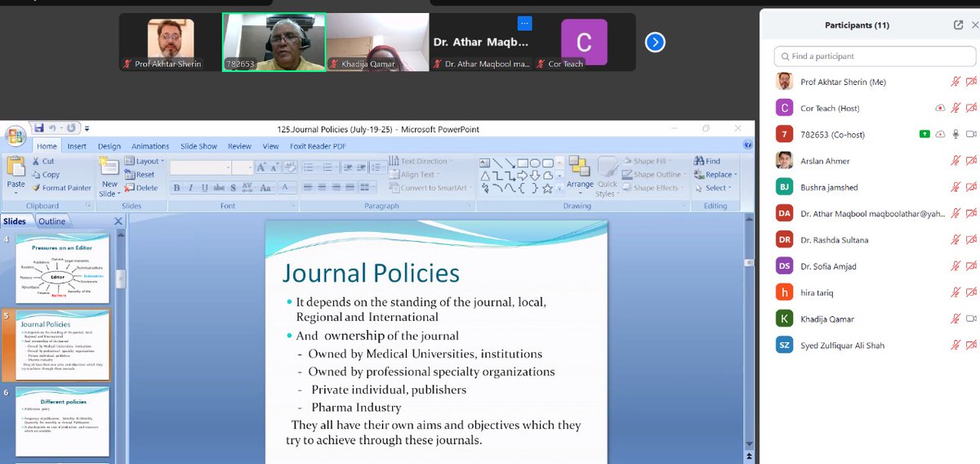This screenshot has height=464, width=980.
Task: Click Convert to SmartArt button
Action: (430, 188)
